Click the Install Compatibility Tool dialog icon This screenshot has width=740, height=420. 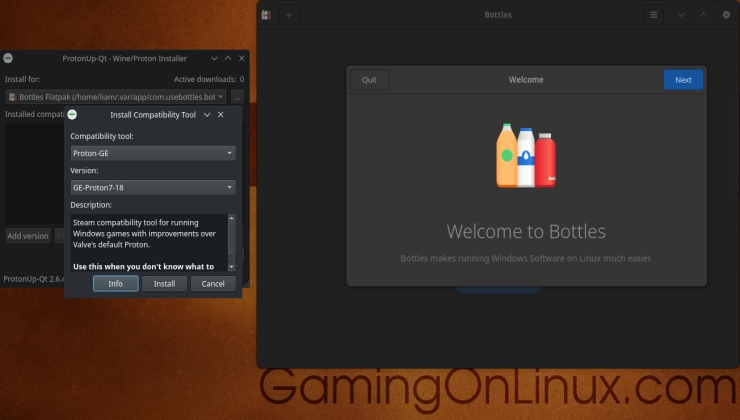pos(72,114)
